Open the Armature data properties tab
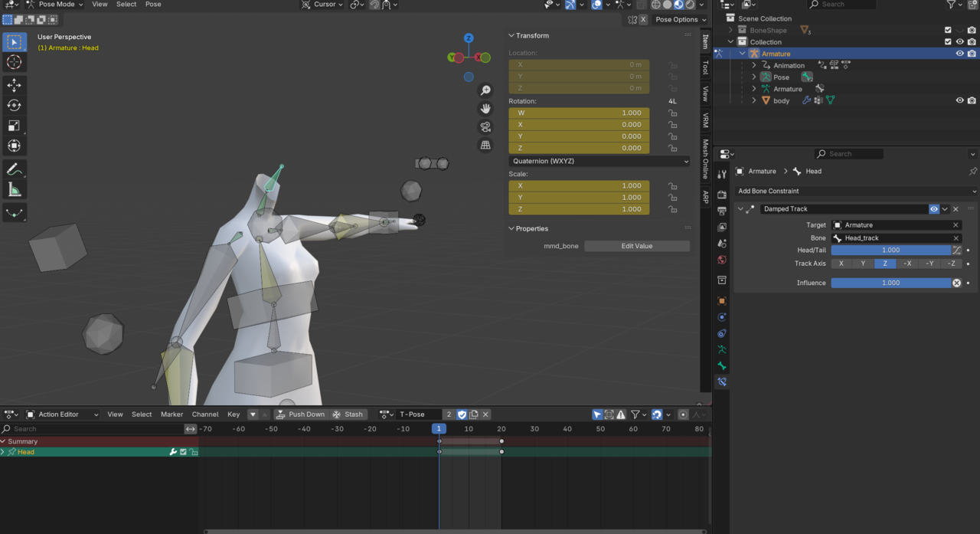The height and width of the screenshot is (534, 980). pos(722,349)
